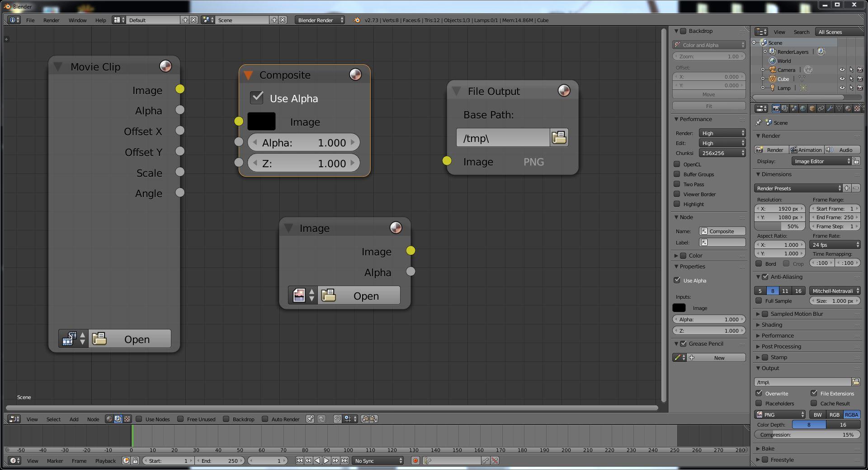Collapse the Movie Clip node
868x470 pixels.
[58, 67]
